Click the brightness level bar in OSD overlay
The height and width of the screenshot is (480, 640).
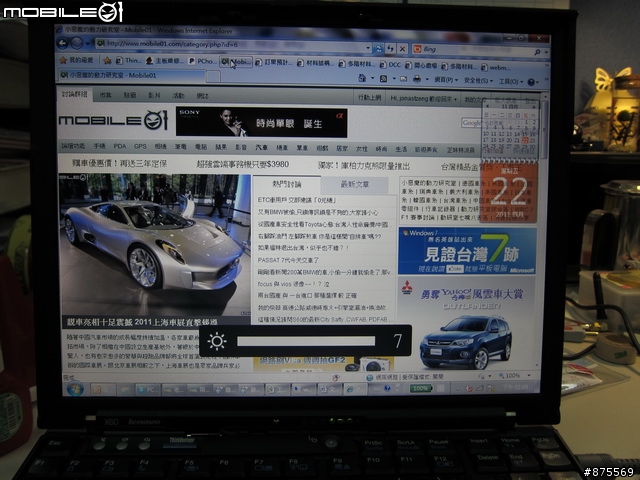tap(306, 341)
